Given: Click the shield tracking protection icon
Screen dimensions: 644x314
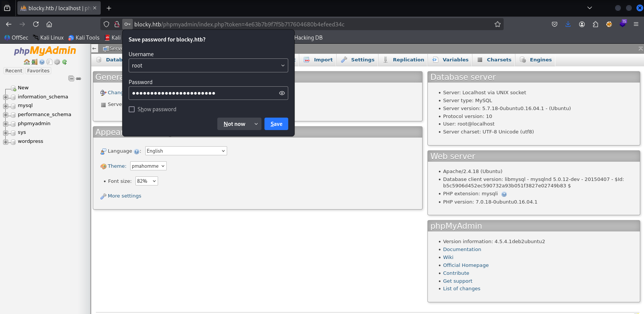Looking at the screenshot, I should coord(106,24).
